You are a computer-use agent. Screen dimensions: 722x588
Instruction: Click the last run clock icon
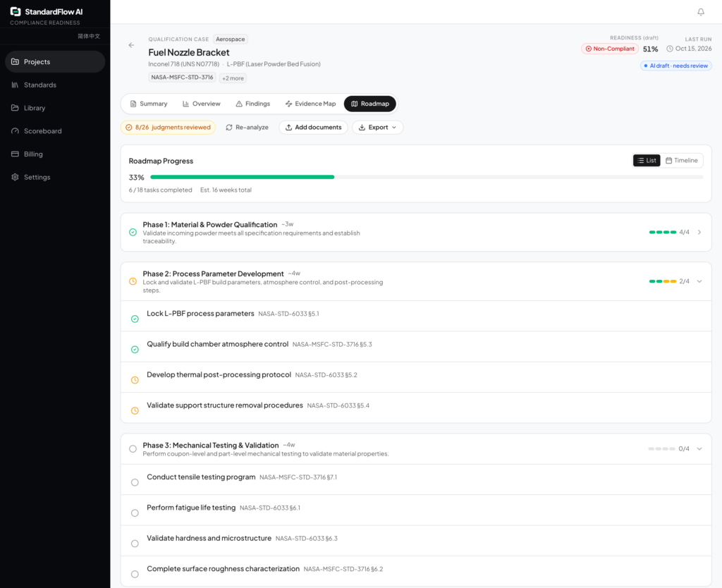click(x=670, y=49)
